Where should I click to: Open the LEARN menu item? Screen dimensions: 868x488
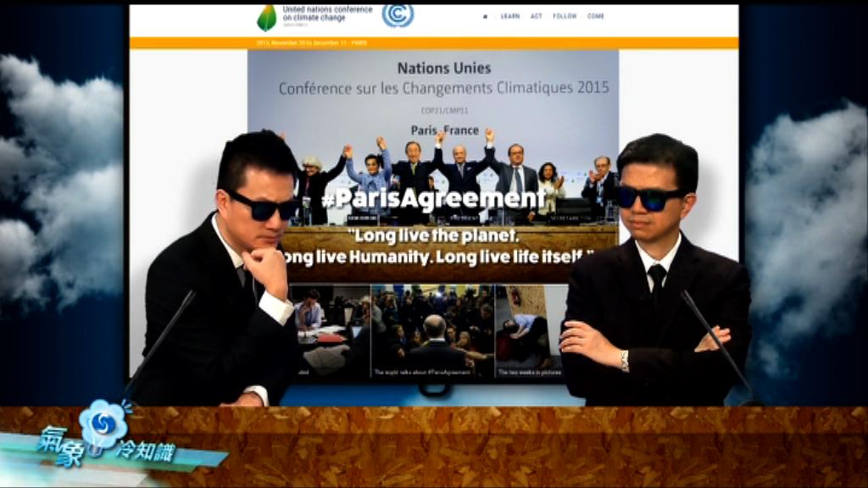coord(509,16)
